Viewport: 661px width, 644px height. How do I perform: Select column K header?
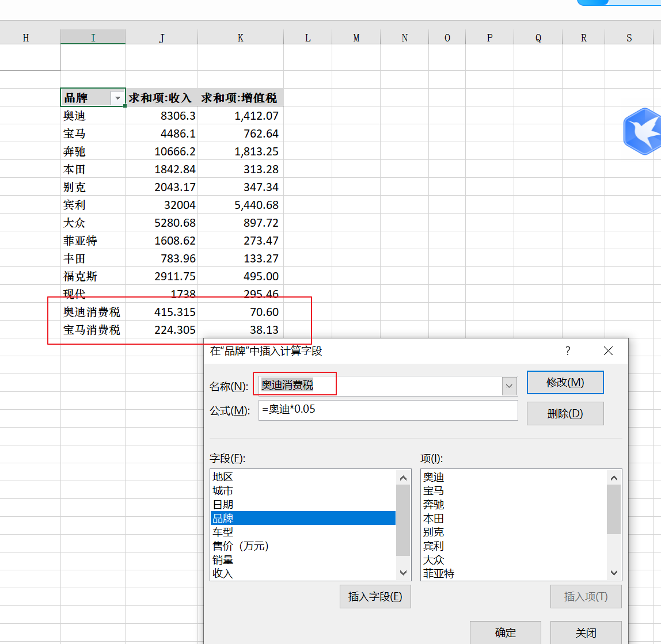241,37
